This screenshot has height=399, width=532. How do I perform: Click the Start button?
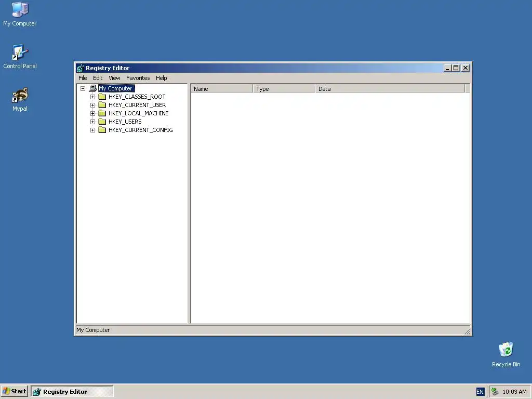pos(14,392)
